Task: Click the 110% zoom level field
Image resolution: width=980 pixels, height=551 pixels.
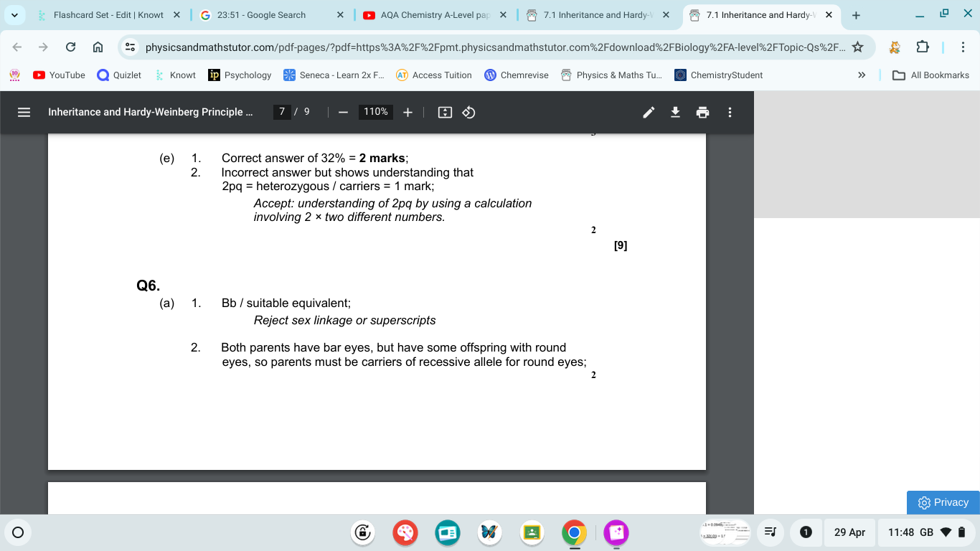Action: [375, 112]
